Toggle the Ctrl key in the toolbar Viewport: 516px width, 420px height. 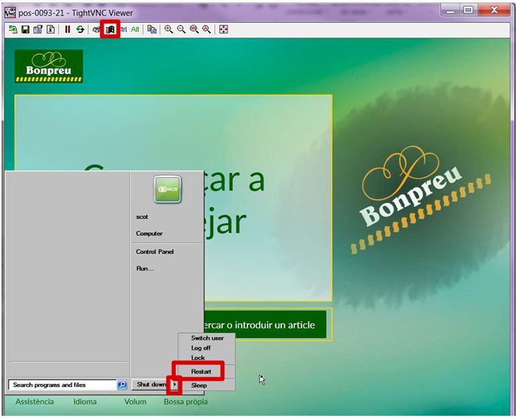123,30
